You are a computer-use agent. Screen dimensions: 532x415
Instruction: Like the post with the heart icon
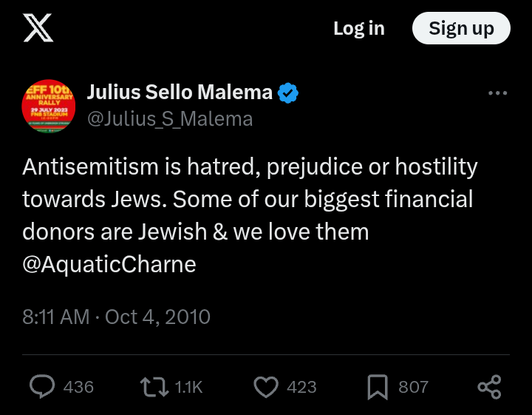click(x=266, y=386)
